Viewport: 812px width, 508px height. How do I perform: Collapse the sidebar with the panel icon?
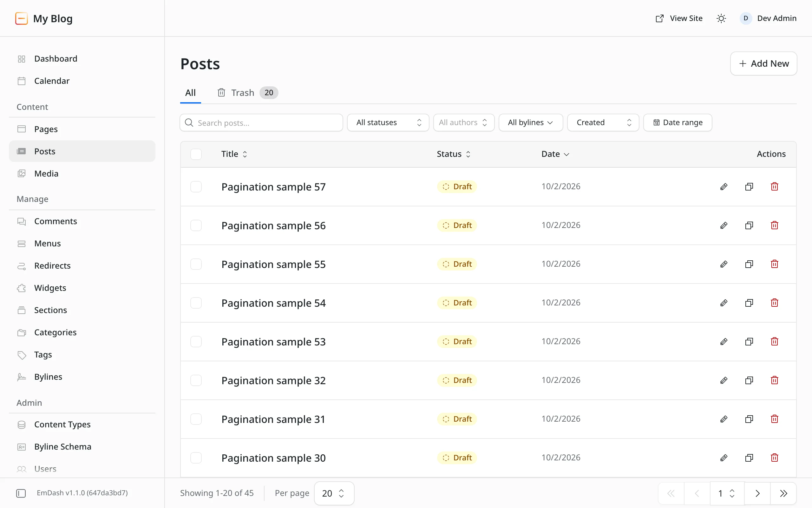(21, 493)
